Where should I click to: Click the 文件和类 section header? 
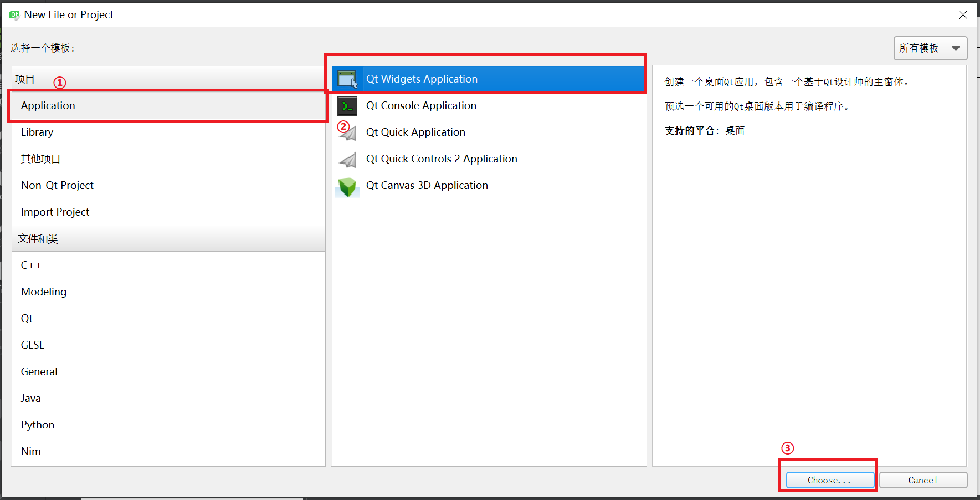(168, 239)
